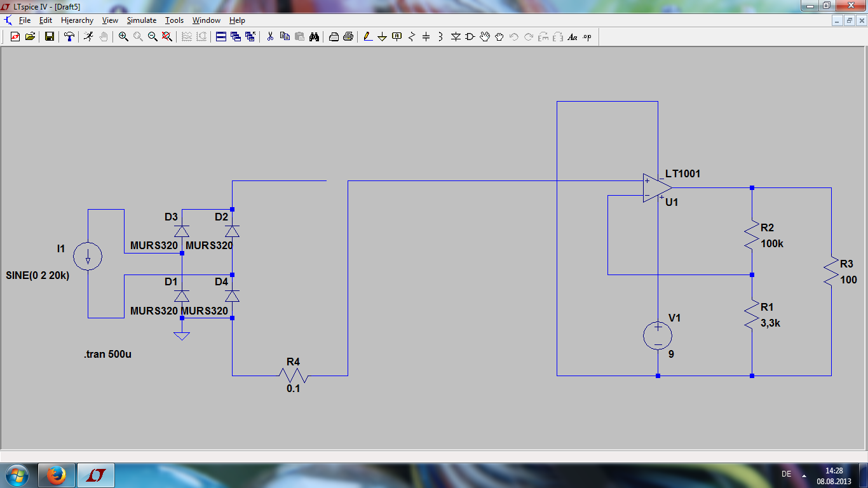Click the Save floppy disk icon

pos(49,37)
